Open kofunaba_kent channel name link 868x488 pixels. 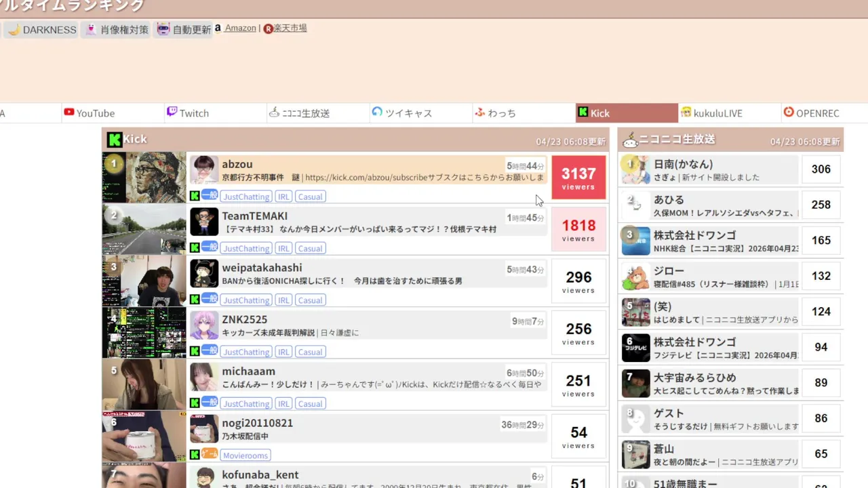(x=260, y=474)
